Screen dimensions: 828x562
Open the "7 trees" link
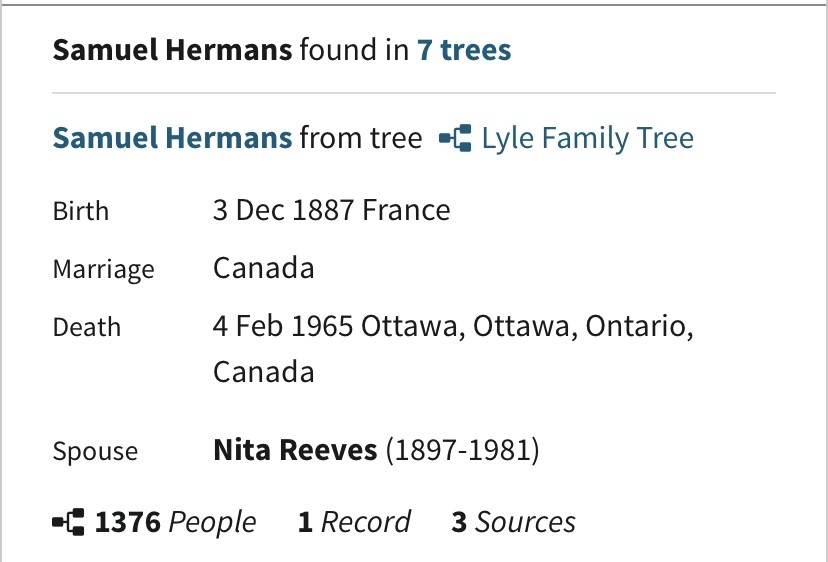[464, 49]
